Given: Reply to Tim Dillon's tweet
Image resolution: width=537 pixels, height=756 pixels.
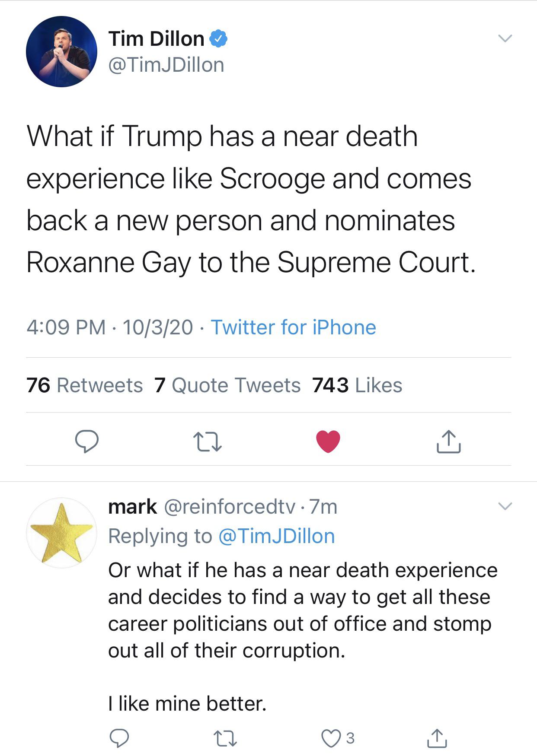Looking at the screenshot, I should (x=86, y=441).
